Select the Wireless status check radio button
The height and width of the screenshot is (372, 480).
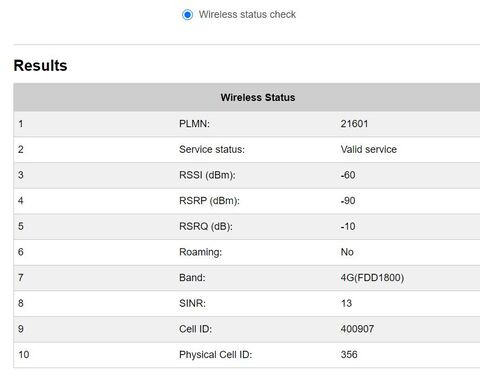point(187,15)
